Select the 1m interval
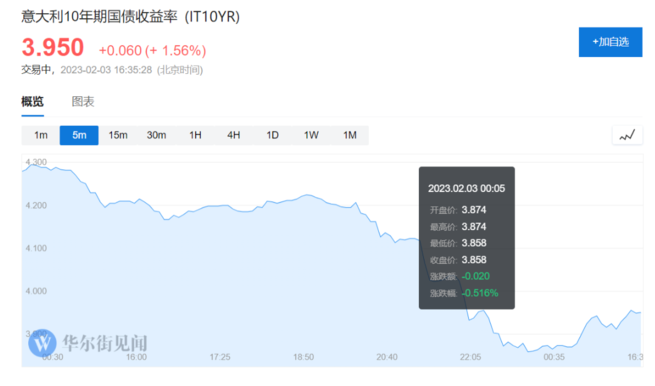The height and width of the screenshot is (386, 655). click(41, 135)
